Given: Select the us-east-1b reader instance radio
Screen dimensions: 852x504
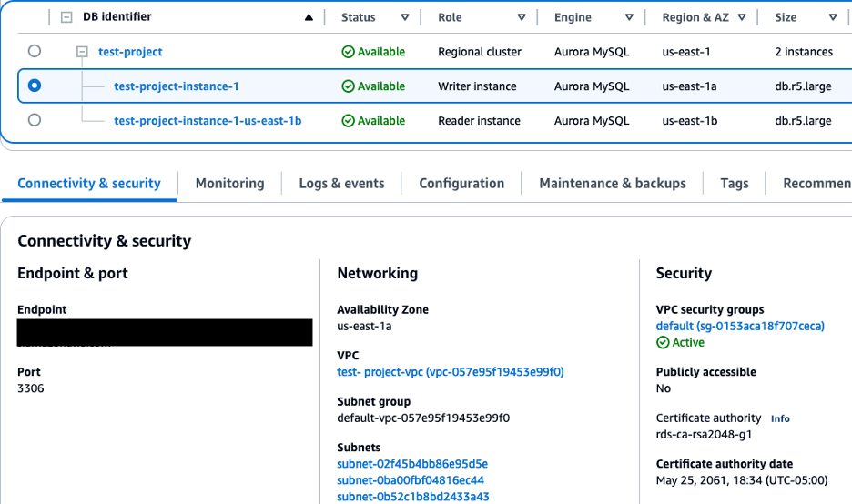Looking at the screenshot, I should pyautogui.click(x=35, y=120).
